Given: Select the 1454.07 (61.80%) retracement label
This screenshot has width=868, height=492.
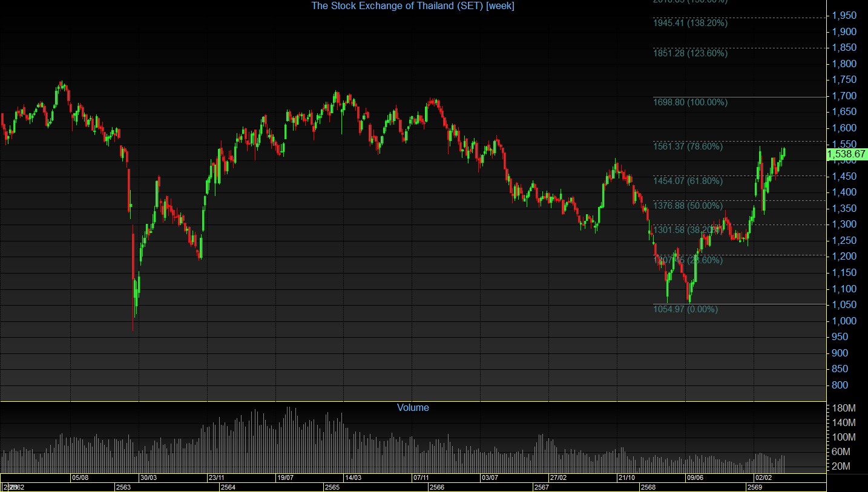Looking at the screenshot, I should pyautogui.click(x=688, y=180).
